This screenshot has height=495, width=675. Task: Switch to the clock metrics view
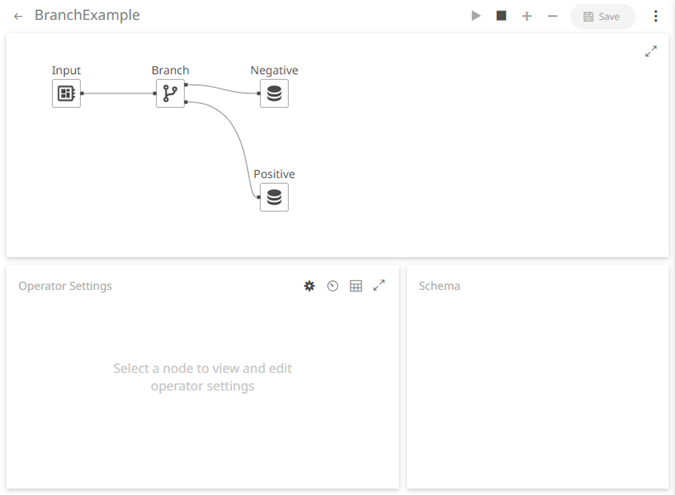(333, 286)
